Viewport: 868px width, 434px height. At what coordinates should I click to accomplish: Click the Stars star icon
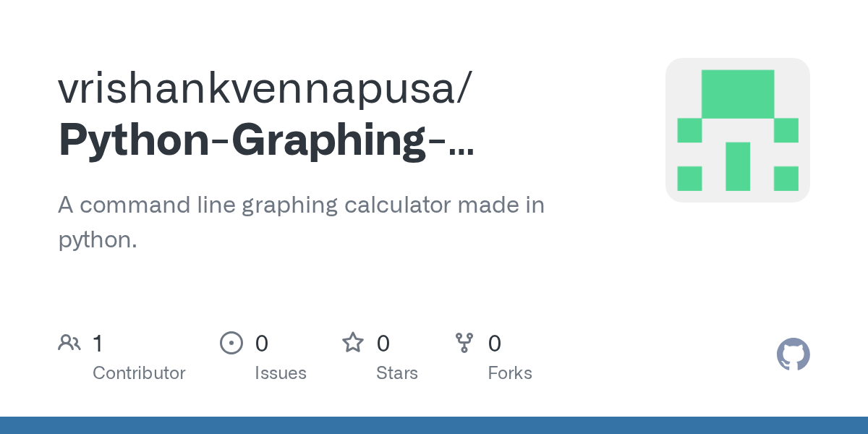(x=353, y=343)
